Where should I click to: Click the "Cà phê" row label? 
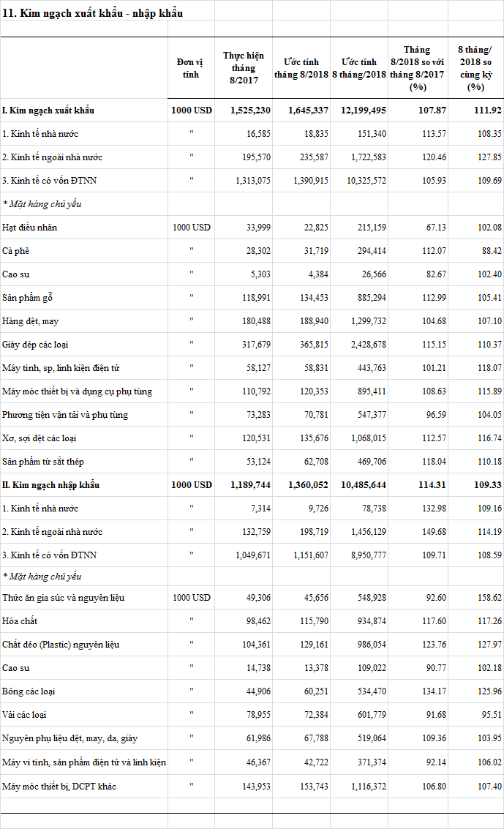15,251
